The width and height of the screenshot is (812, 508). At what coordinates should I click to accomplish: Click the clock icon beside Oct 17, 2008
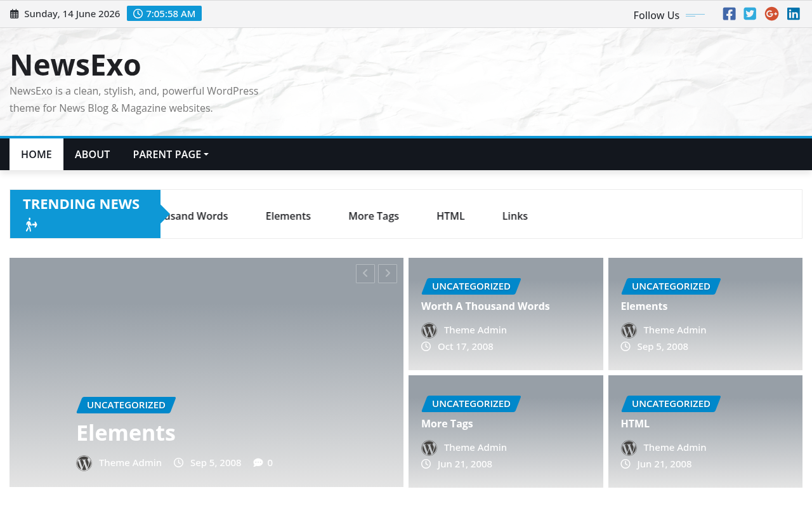point(426,347)
